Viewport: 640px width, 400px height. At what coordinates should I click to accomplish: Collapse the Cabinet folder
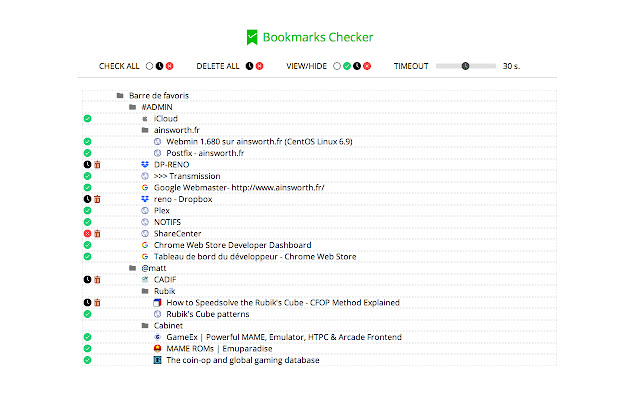(x=145, y=326)
